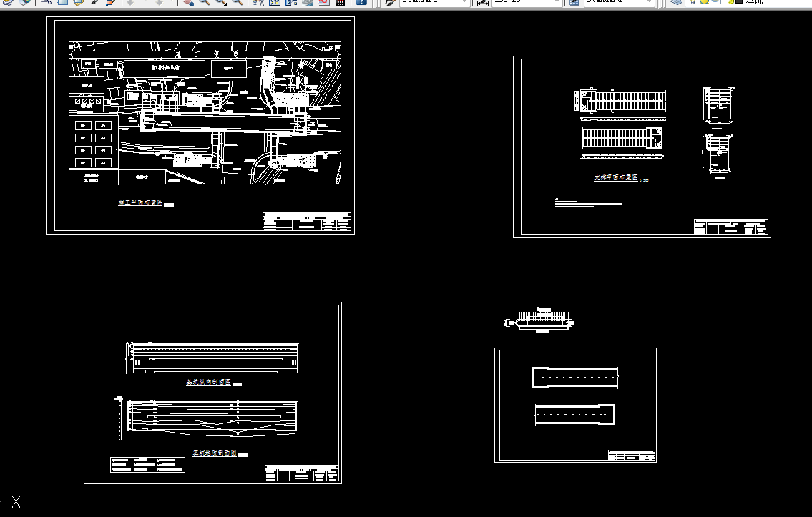The image size is (812, 517).
Task: Click the Redo arrow icon
Action: click(159, 1)
